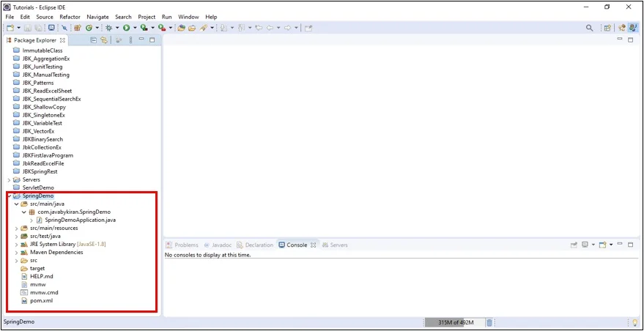Click the Display Selected Console icon
This screenshot has width=644, height=331.
(585, 245)
